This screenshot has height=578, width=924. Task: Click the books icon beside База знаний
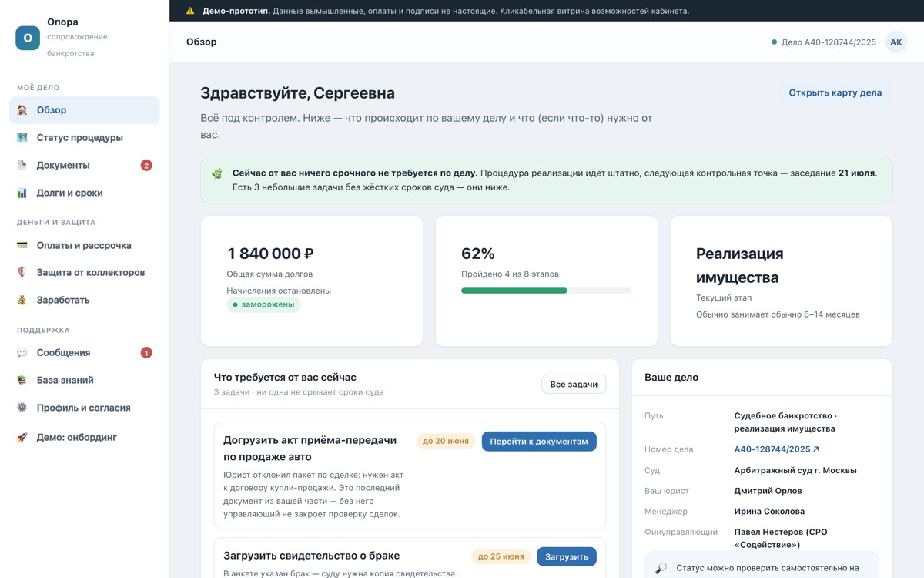[22, 381]
